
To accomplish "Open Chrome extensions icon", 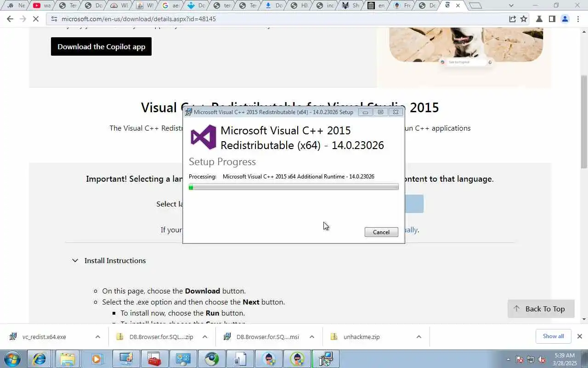I will click(x=539, y=19).
